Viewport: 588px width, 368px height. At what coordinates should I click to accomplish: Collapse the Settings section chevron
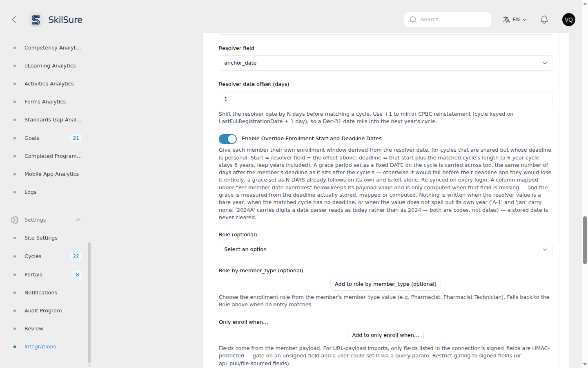click(x=78, y=220)
